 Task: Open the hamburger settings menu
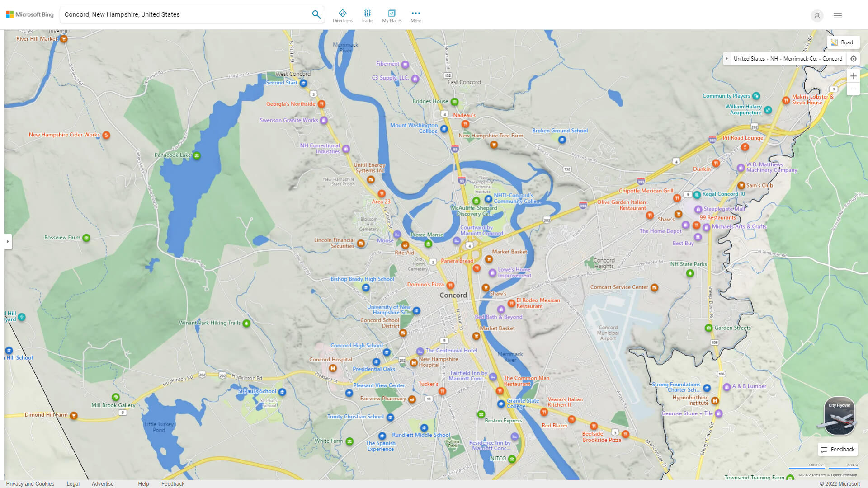837,15
